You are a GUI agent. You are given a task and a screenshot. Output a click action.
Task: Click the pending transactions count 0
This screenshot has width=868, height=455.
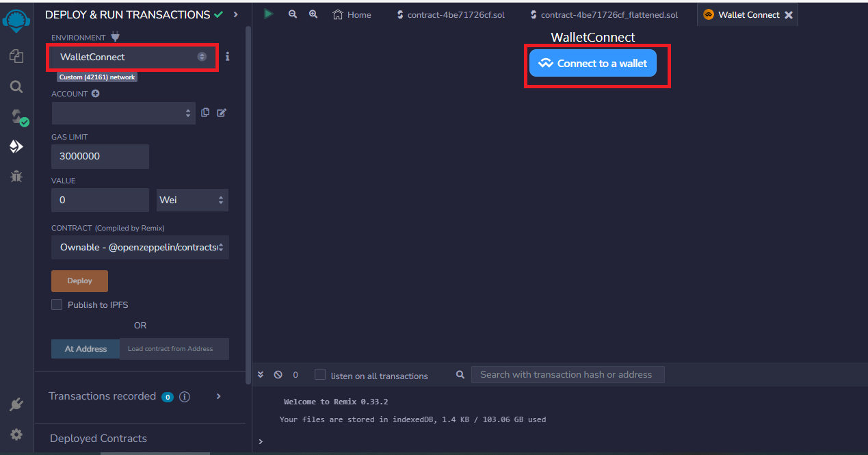tap(295, 375)
